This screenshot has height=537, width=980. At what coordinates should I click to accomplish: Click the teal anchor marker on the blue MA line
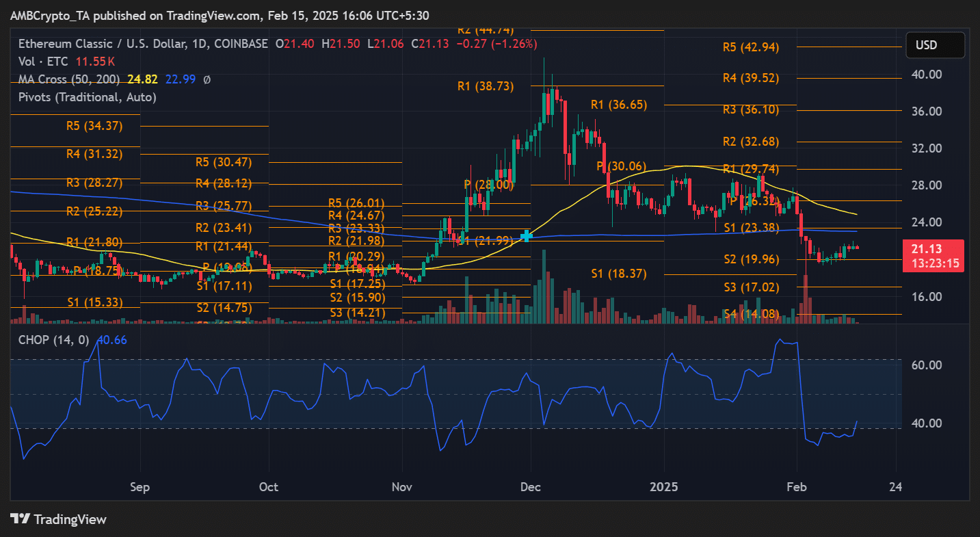pyautogui.click(x=526, y=236)
